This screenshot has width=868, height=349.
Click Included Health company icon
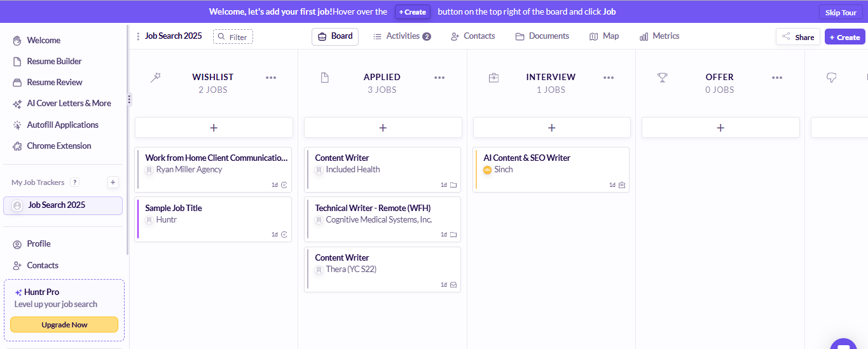[319, 170]
